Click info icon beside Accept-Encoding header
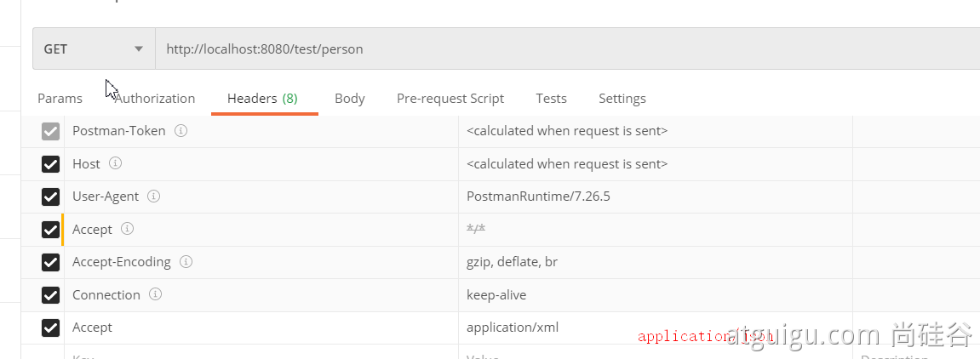The image size is (980, 359). (186, 262)
